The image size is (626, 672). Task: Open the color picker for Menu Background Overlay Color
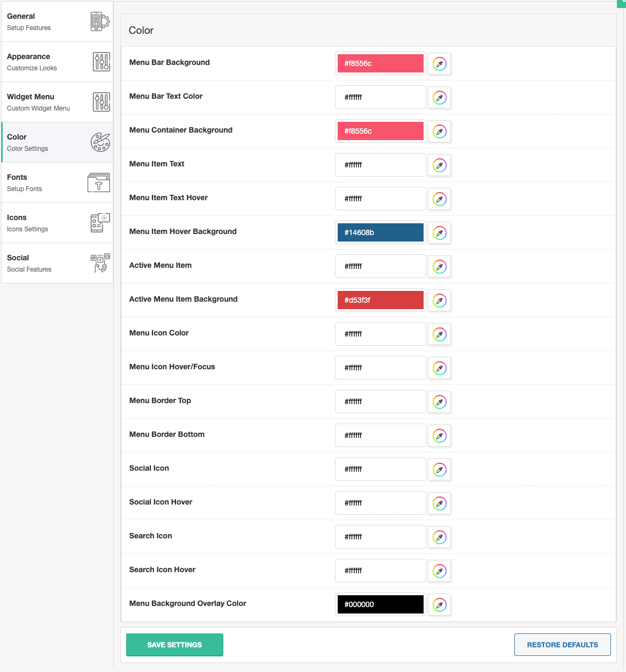click(439, 604)
